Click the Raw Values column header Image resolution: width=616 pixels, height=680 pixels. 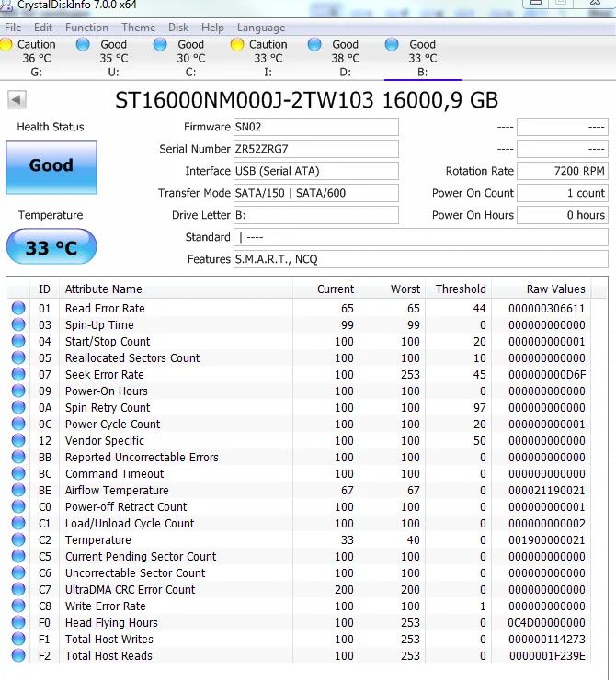coord(542,289)
